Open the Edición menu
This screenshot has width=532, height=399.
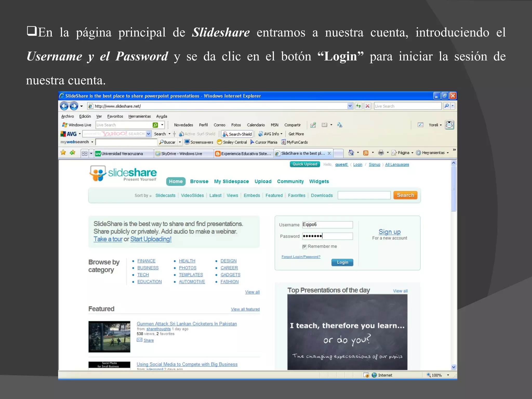(85, 116)
